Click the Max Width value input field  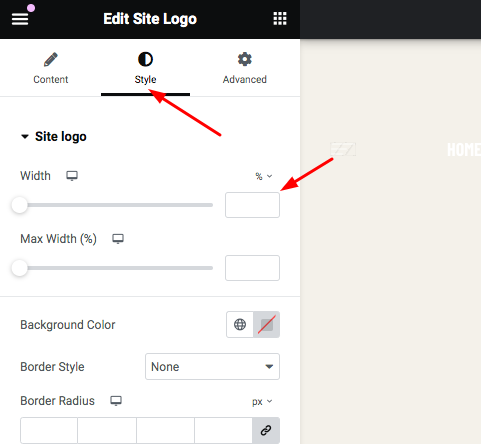tap(252, 268)
